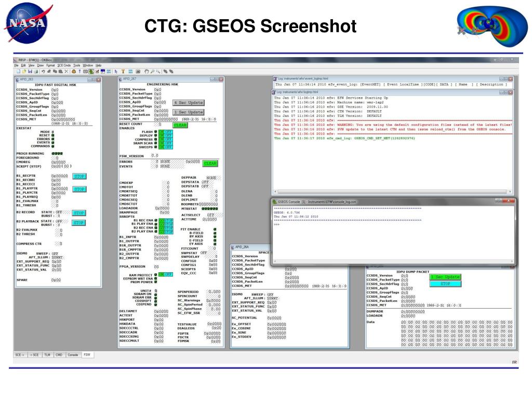
Task: Click the last toolbar icon on the right
Action: click(x=171, y=72)
